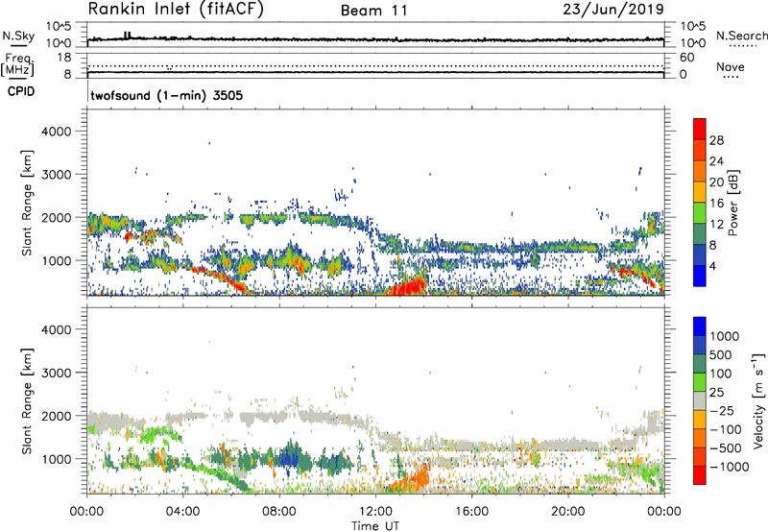The image size is (768, 532).
Task: Click the '28' label on the Power color bar
Action: pos(716,140)
